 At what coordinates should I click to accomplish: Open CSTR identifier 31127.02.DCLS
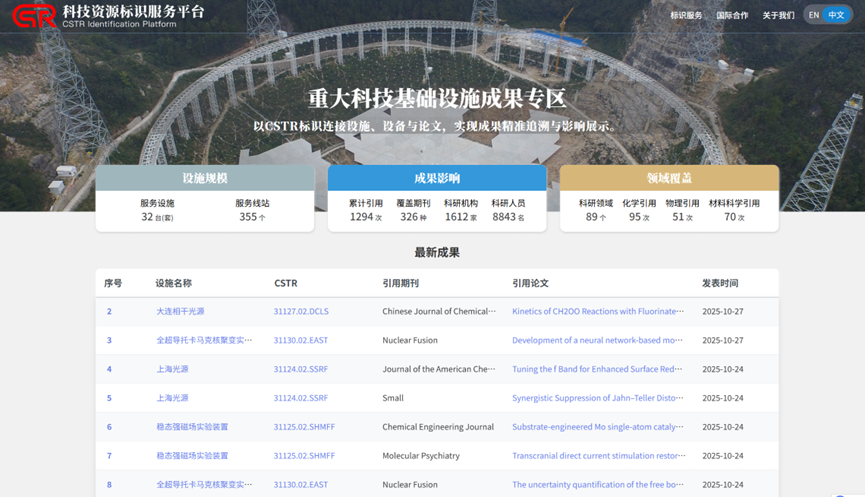click(x=301, y=311)
